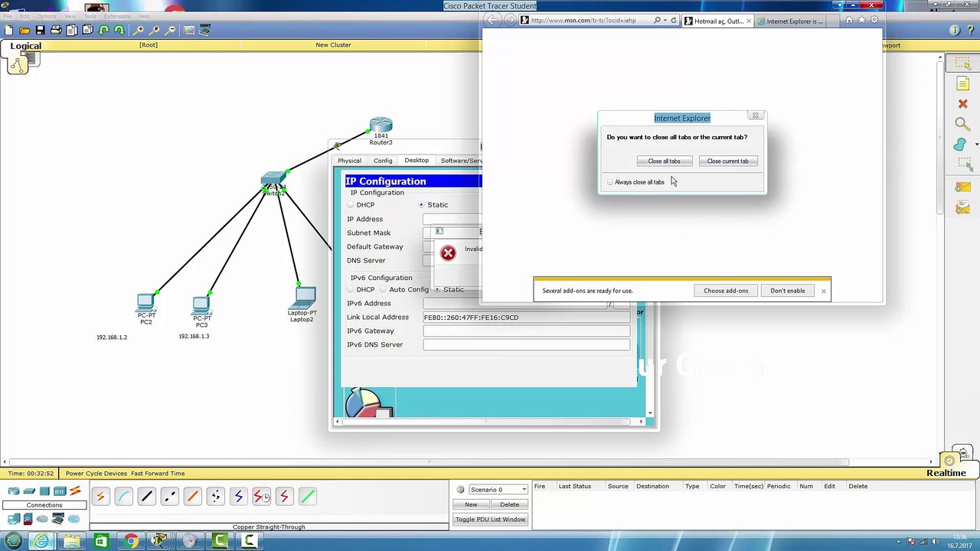Click the 'Close all tabs' button
Image resolution: width=980 pixels, height=551 pixels.
pos(664,161)
